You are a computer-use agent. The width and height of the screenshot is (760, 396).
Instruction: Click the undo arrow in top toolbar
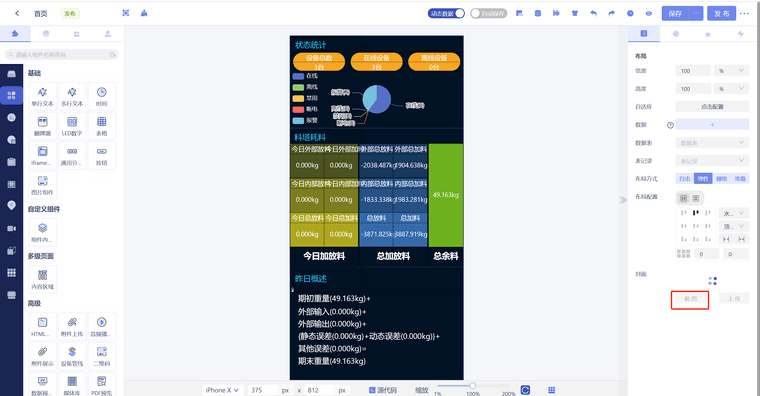(x=593, y=14)
